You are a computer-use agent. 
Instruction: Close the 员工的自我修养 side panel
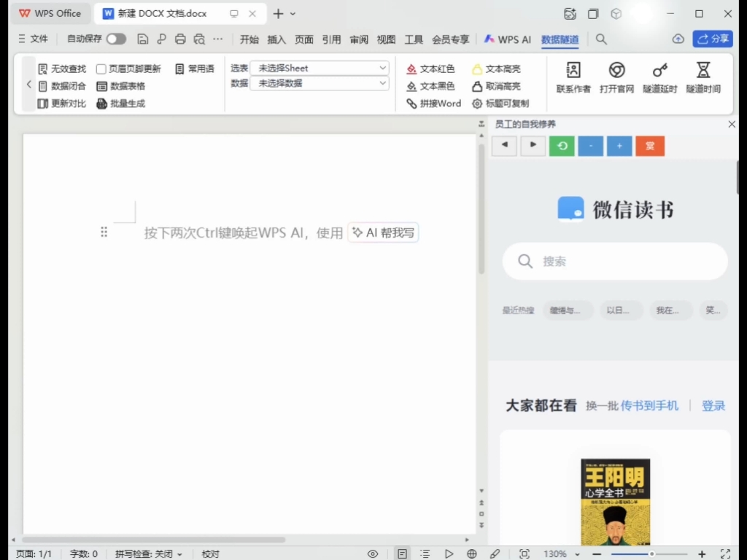click(732, 124)
